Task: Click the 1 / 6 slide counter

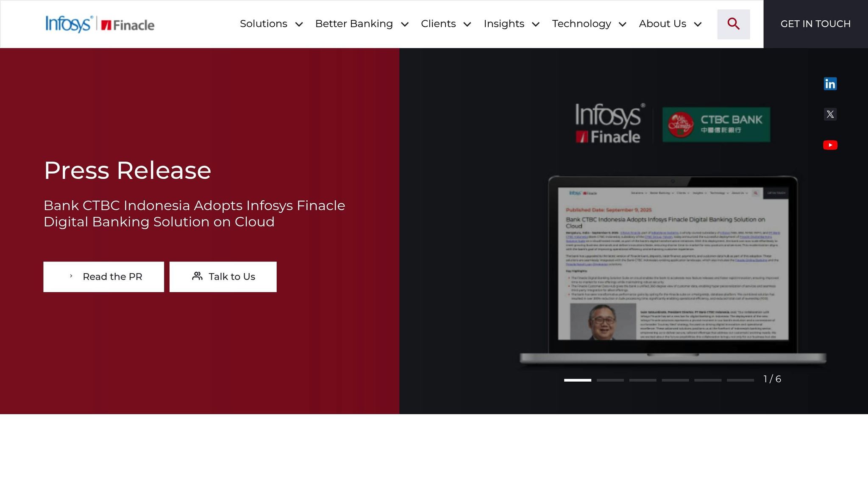Action: [772, 379]
